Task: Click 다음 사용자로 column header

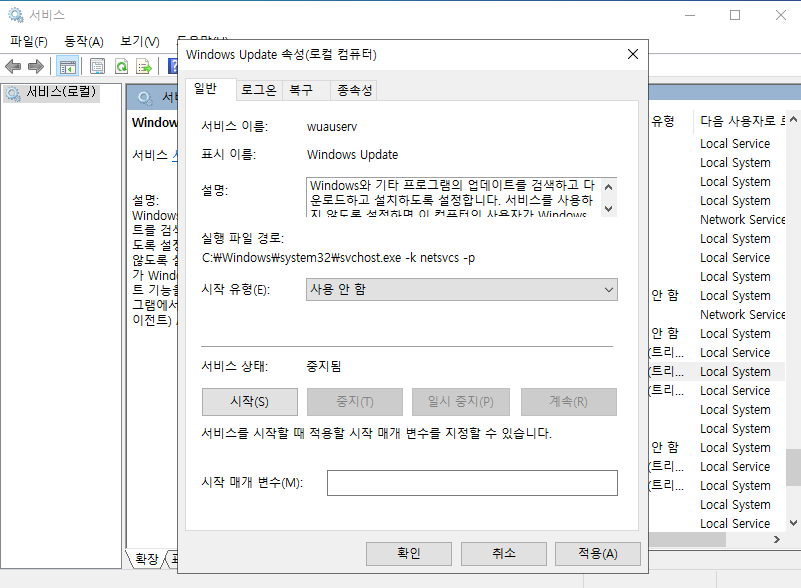Action: pos(742,121)
